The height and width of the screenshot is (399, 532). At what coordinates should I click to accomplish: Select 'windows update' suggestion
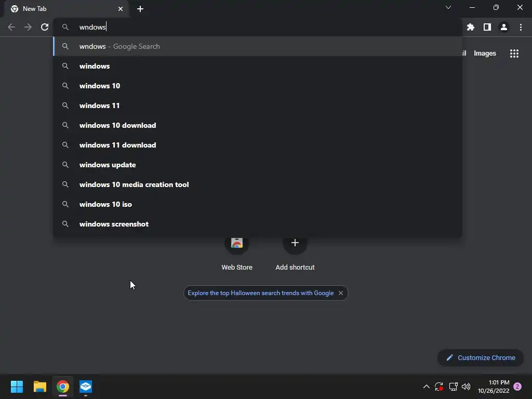coord(258,165)
